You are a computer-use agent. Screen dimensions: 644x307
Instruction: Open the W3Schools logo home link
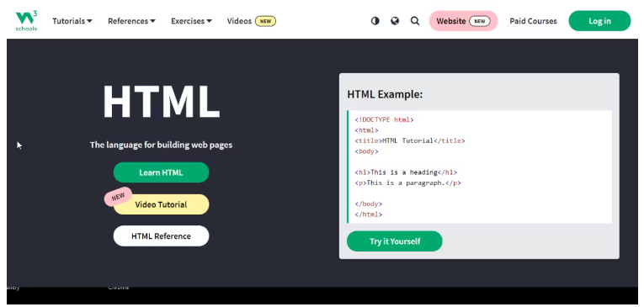coord(26,21)
